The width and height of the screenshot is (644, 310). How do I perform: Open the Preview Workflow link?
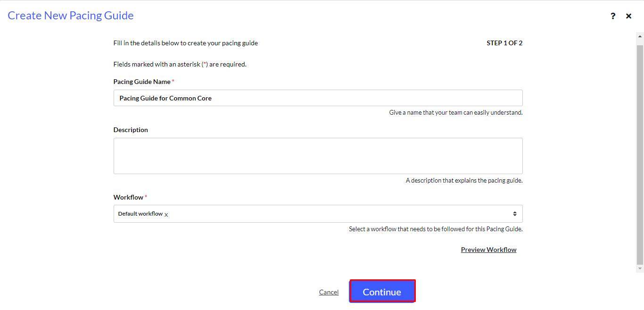click(488, 250)
